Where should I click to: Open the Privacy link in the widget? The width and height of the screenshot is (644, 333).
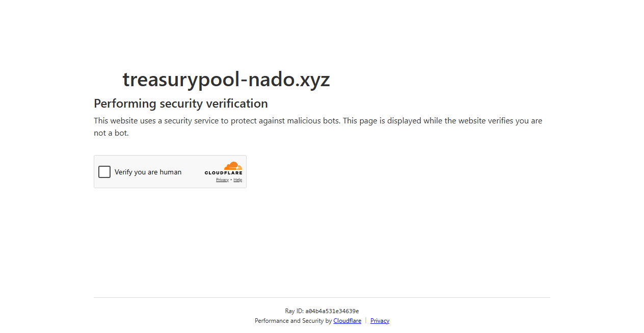click(222, 180)
